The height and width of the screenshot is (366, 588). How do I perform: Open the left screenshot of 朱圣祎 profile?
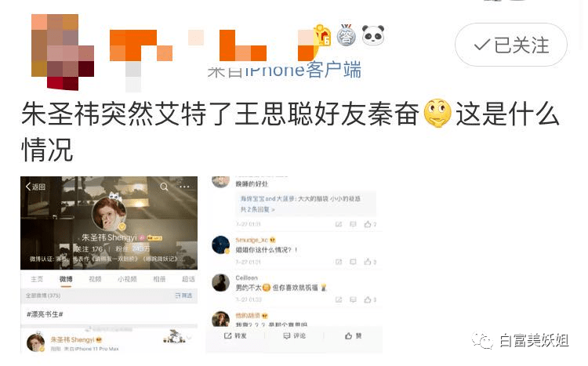[x=109, y=265]
